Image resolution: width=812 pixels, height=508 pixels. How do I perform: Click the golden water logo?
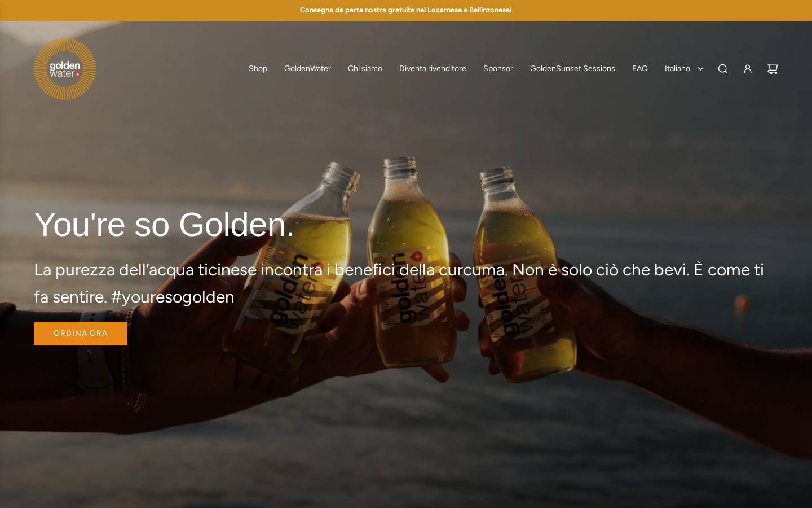(65, 69)
